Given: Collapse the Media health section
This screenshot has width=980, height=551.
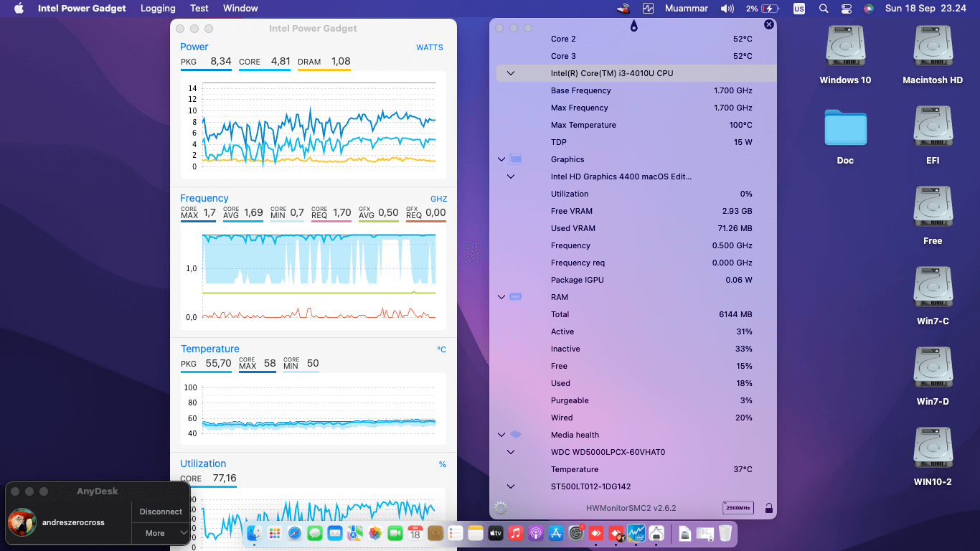Looking at the screenshot, I should [x=501, y=435].
